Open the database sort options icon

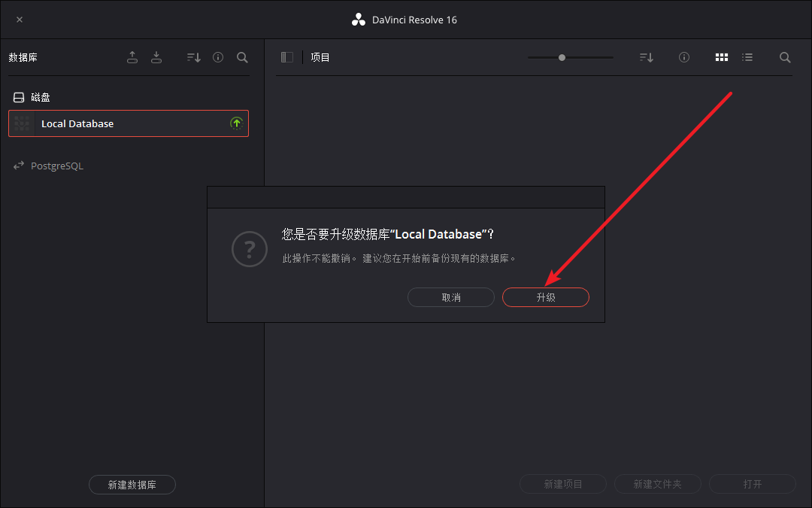(x=194, y=57)
